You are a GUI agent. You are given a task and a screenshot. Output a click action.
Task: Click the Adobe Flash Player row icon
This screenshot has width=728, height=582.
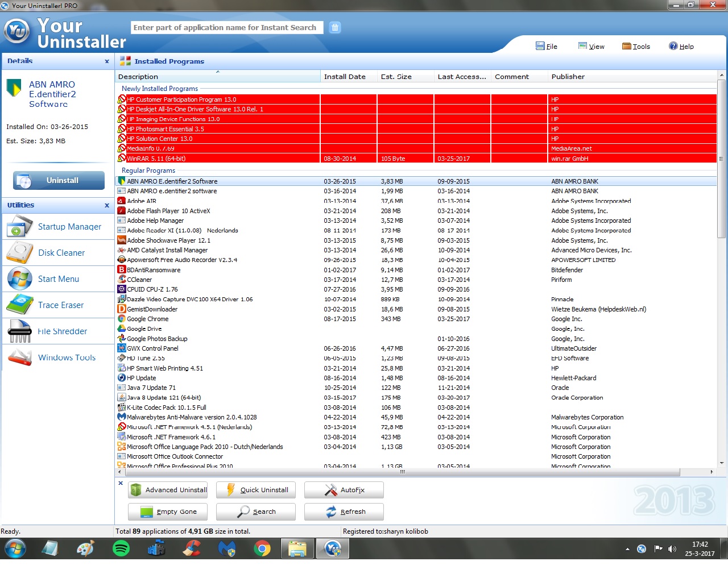122,211
